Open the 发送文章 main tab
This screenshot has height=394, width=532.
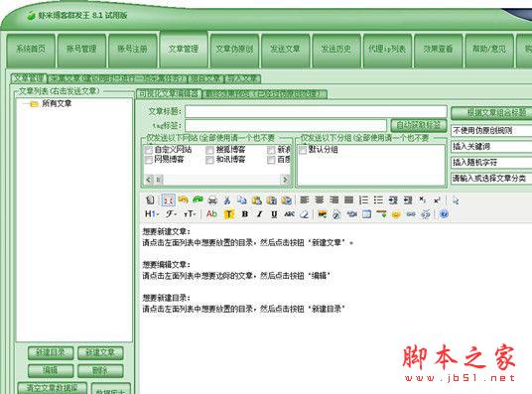(285, 50)
